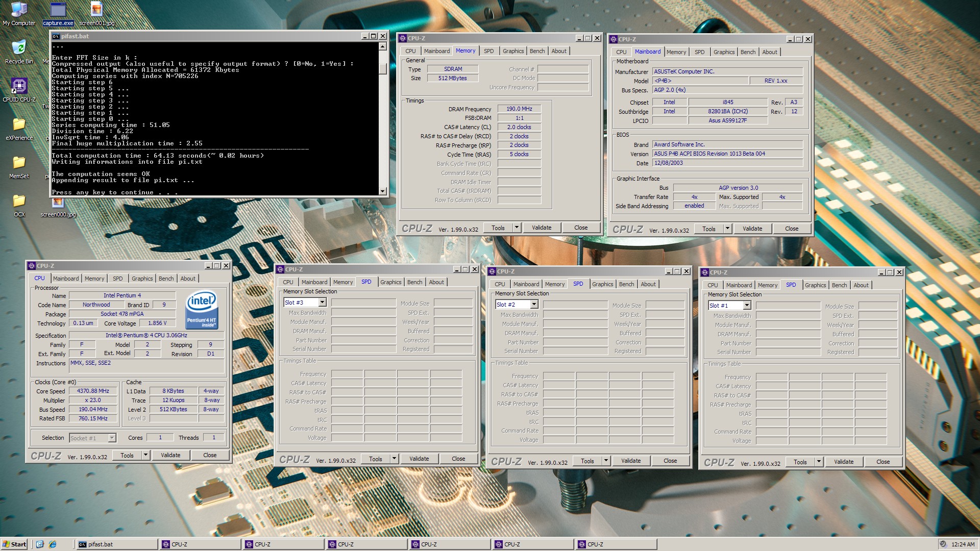Click DRAM Frequency value 190.0 MHz
The height and width of the screenshot is (551, 980).
point(519,109)
